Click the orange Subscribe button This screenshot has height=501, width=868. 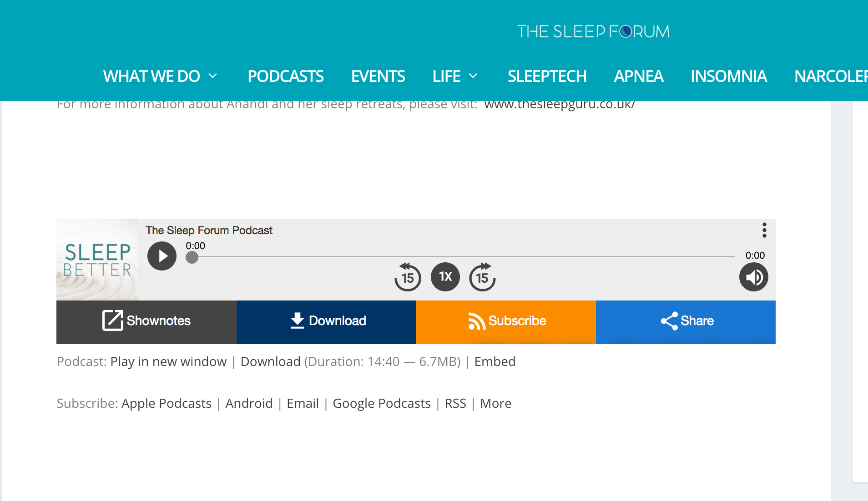tap(506, 322)
